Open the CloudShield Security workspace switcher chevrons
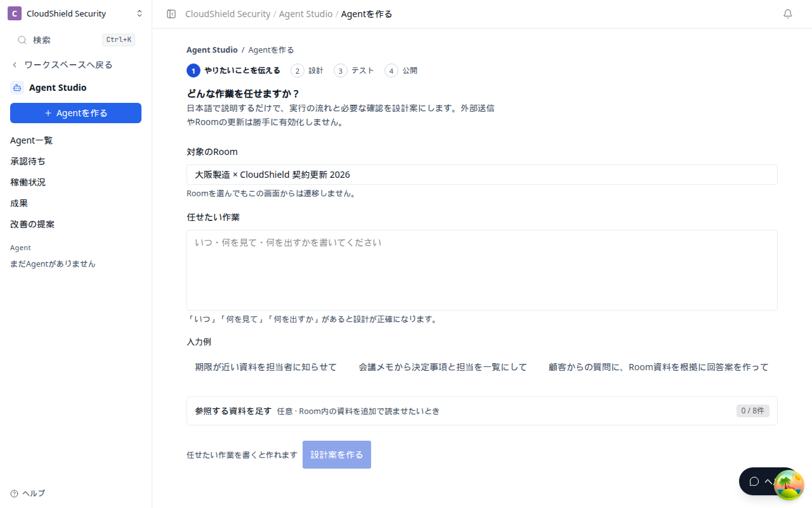This screenshot has width=812, height=508. point(140,13)
